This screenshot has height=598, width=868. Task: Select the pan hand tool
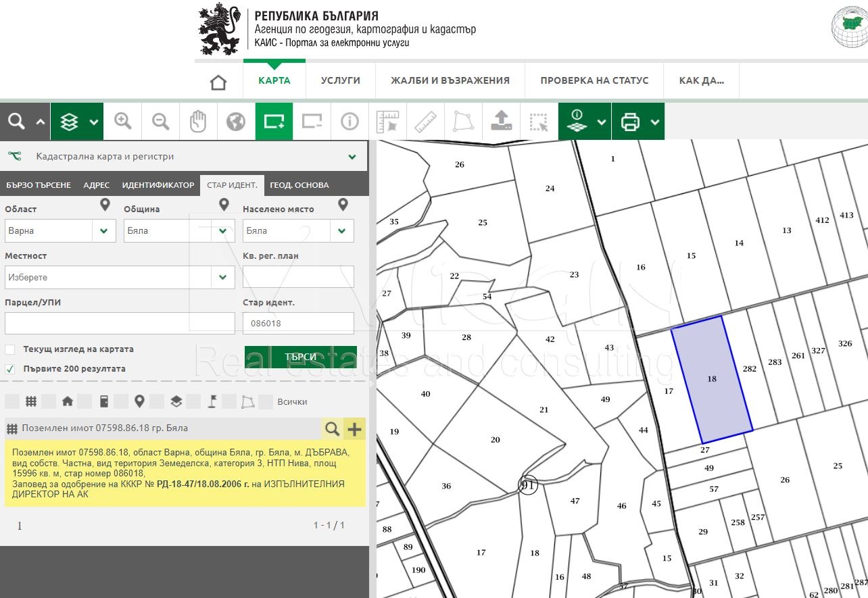click(x=197, y=122)
